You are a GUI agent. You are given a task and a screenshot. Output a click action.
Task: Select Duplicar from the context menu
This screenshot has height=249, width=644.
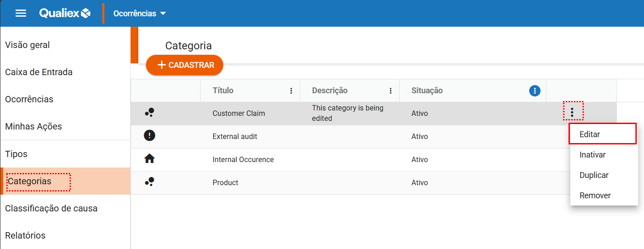coord(594,175)
